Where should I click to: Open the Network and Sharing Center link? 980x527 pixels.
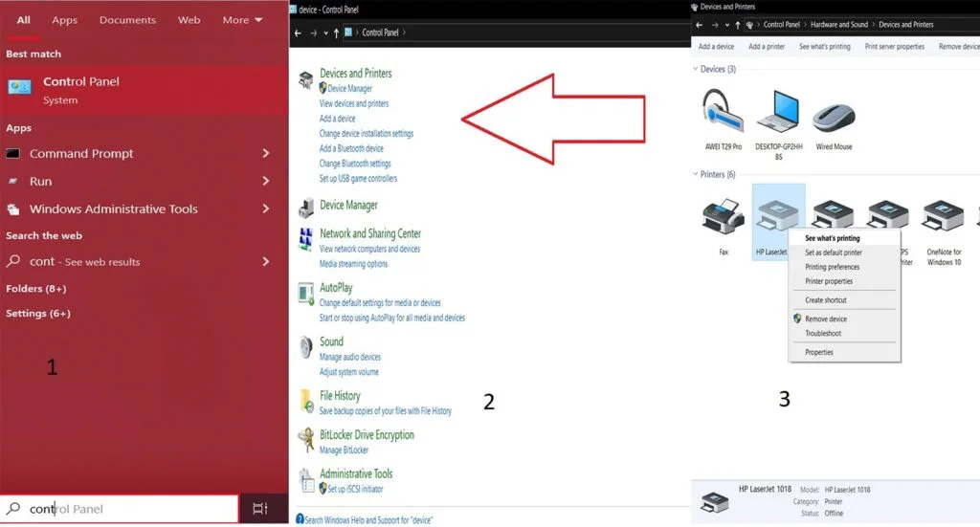369,233
